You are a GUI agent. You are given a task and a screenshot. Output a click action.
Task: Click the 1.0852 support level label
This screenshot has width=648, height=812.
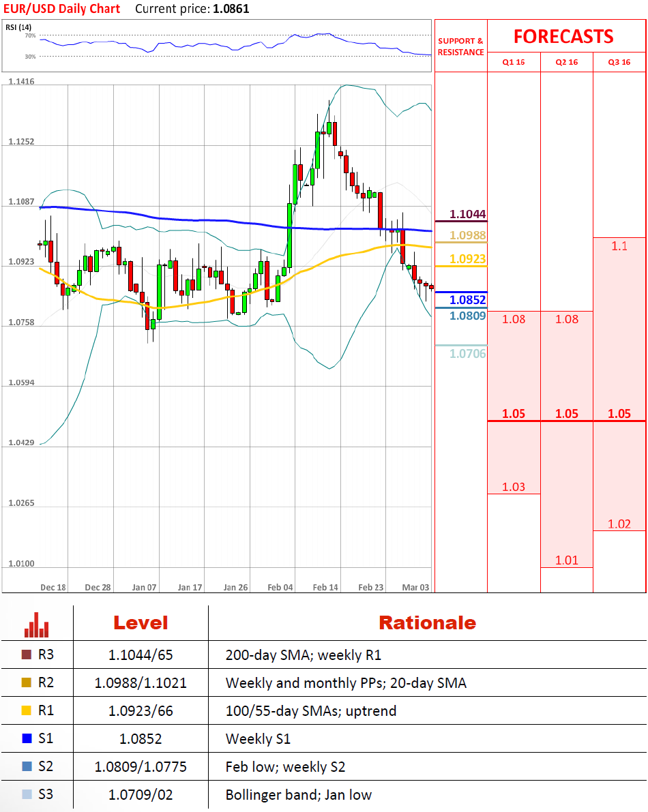468,300
